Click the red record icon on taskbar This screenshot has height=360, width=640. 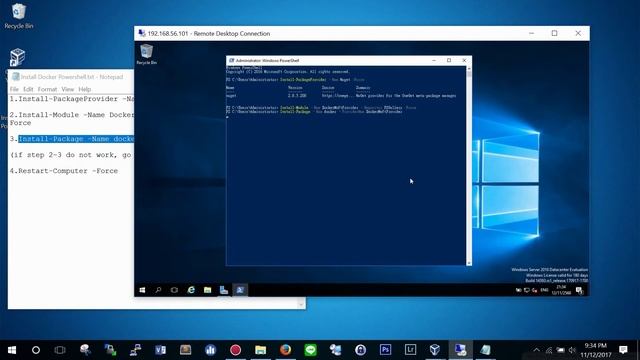click(x=236, y=350)
